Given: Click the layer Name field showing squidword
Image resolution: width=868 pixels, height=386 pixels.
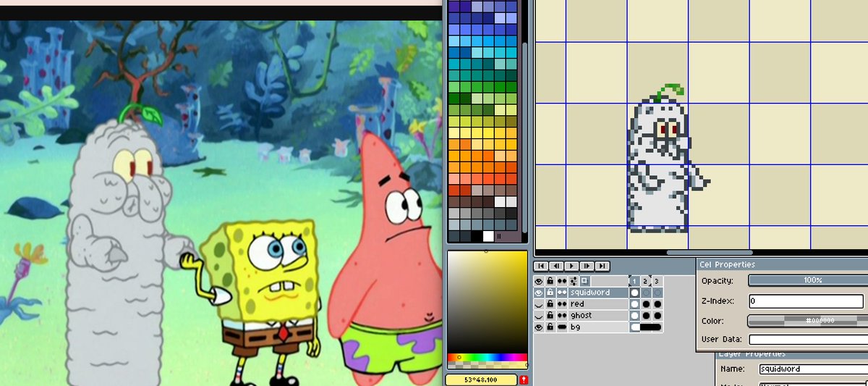Looking at the screenshot, I should point(813,369).
